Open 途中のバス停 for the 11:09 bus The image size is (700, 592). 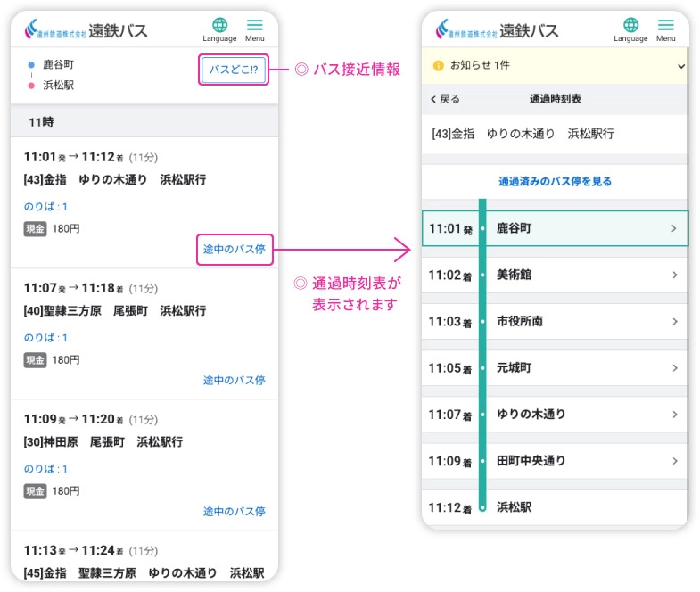coord(234,512)
